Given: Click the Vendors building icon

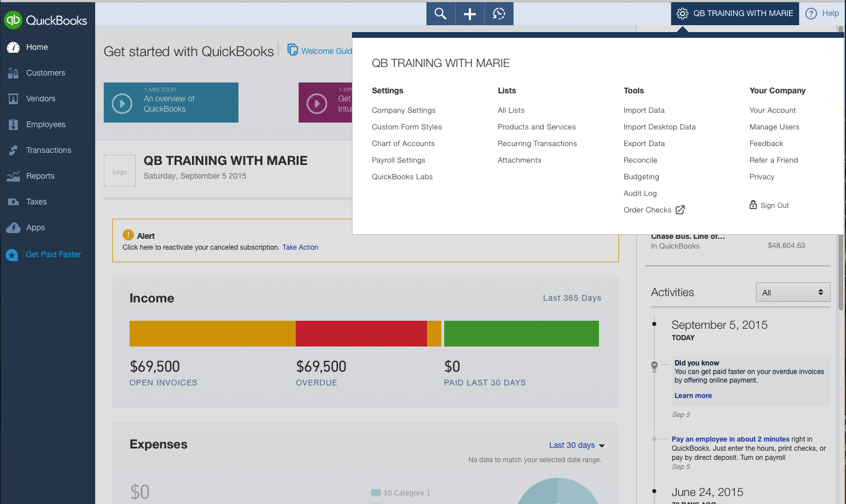Looking at the screenshot, I should point(13,99).
